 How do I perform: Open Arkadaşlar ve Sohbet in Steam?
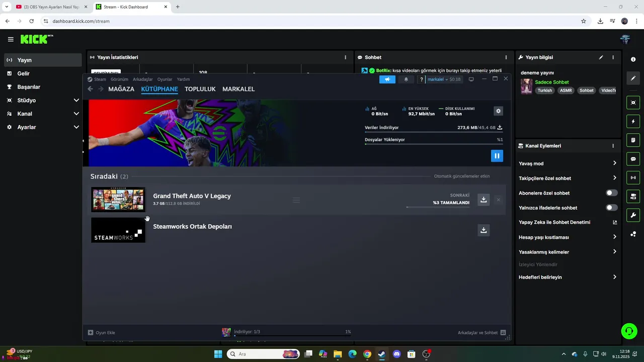(482, 332)
